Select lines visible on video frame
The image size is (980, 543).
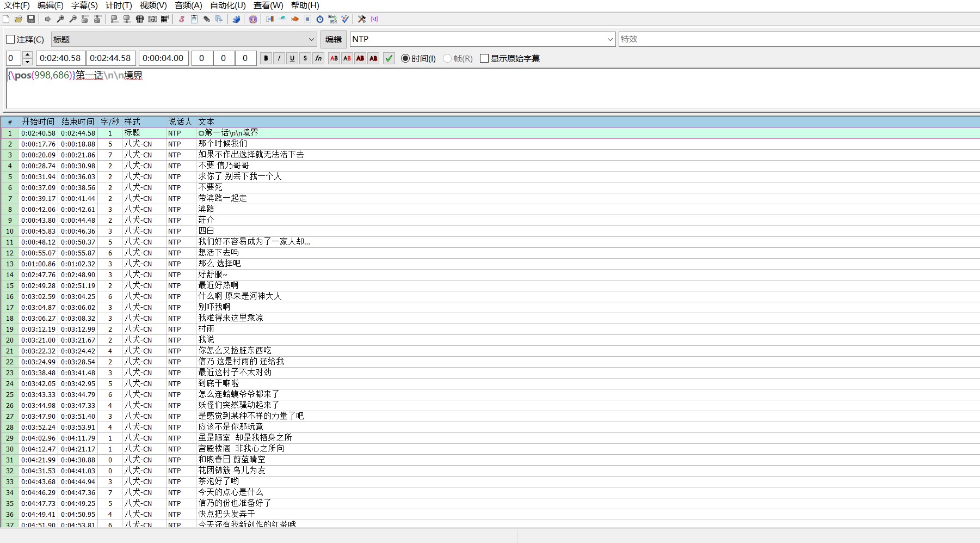click(140, 19)
